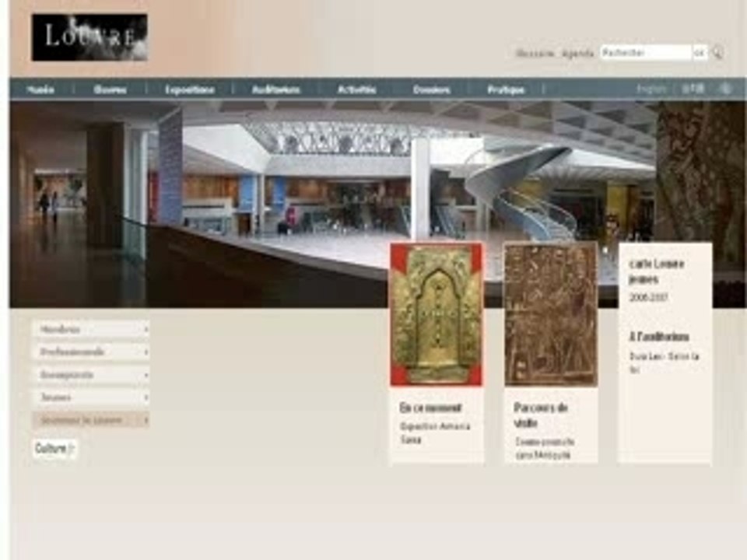Image resolution: width=747 pixels, height=560 pixels.
Task: Open the Exposition Armenia Sacra link
Action: (435, 432)
